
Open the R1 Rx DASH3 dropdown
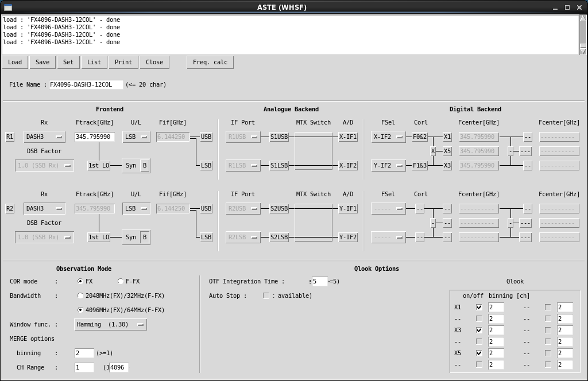coord(44,137)
